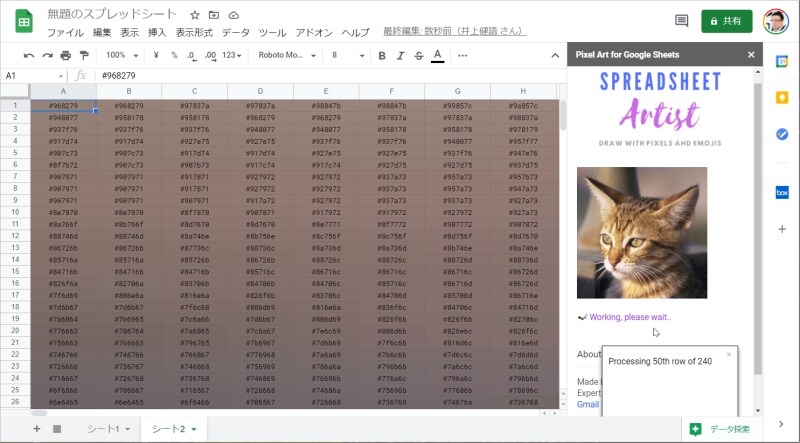Click the select-all corner box
Image resolution: width=800 pixels, height=443 pixels.
tap(15, 91)
